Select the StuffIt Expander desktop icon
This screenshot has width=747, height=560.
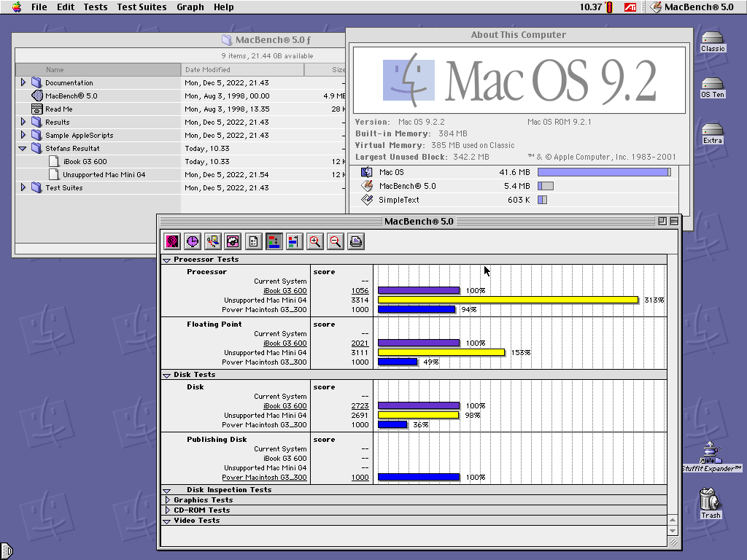711,452
